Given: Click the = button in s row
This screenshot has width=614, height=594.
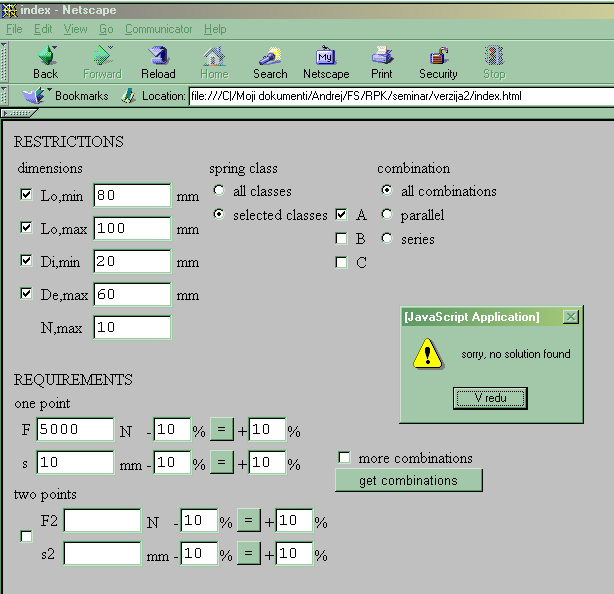Looking at the screenshot, I should 222,462.
